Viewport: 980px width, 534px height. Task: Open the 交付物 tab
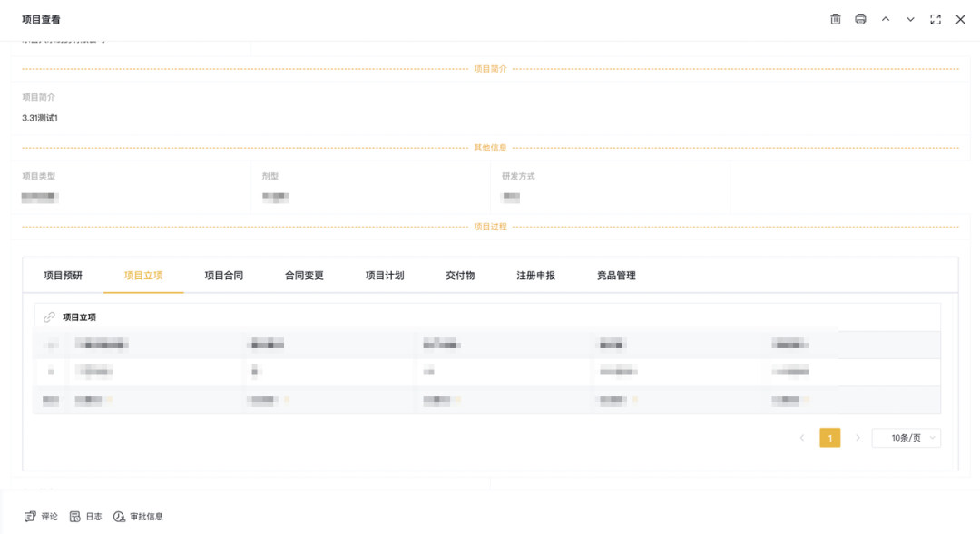pyautogui.click(x=460, y=276)
